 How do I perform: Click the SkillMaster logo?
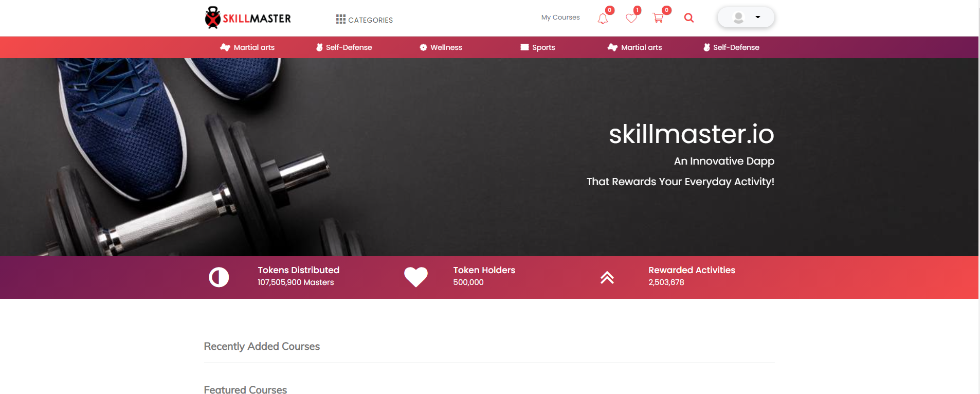(248, 17)
